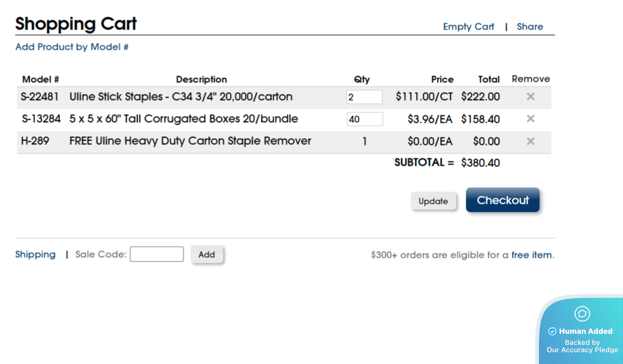Click the checkmark icon beside Human Added
This screenshot has height=364, width=623.
pos(552,331)
